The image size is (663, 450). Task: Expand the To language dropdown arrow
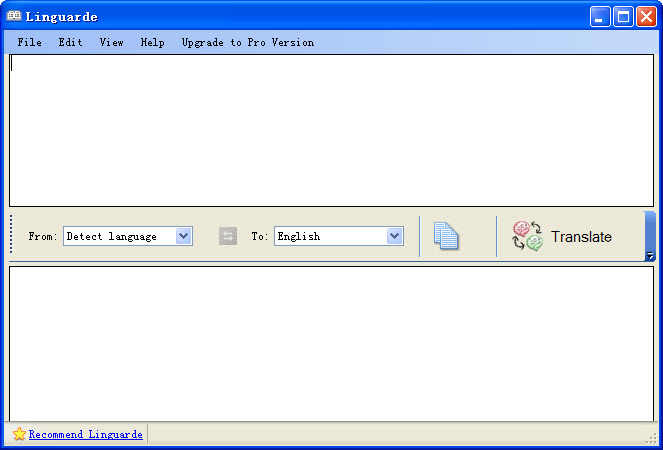click(394, 236)
